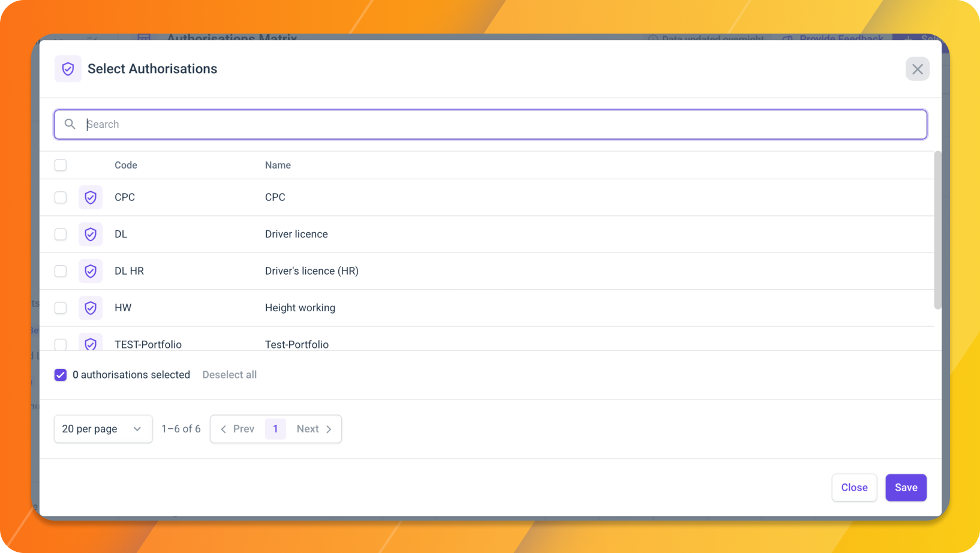Viewport: 980px width, 553px height.
Task: Click the Driver's licence (HR) name cell
Action: coord(312,271)
